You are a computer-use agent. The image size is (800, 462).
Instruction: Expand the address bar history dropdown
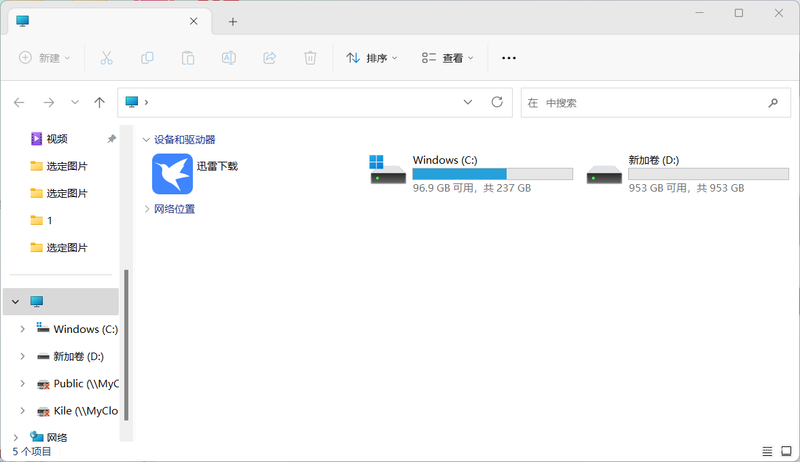tap(467, 102)
